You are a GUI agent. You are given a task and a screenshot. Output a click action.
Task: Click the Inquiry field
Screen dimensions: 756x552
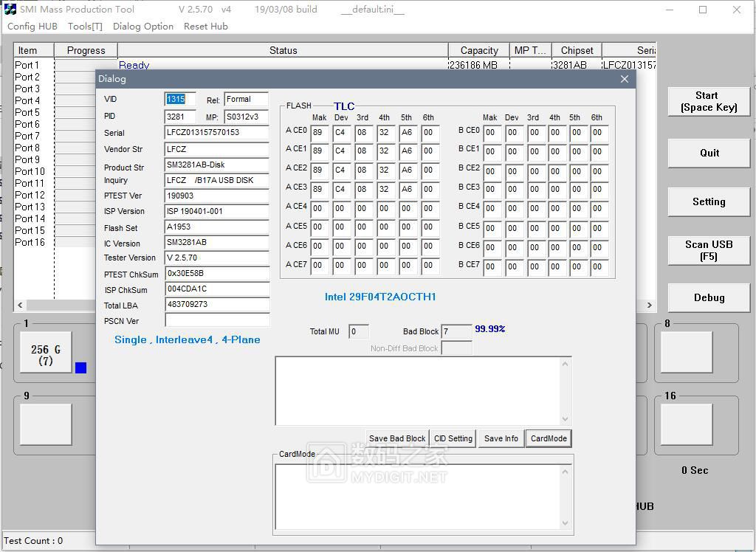216,180
